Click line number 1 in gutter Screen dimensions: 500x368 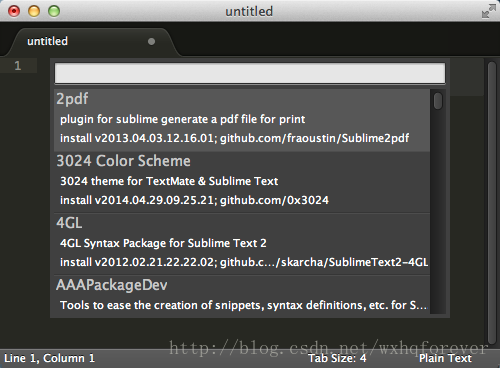coord(18,66)
